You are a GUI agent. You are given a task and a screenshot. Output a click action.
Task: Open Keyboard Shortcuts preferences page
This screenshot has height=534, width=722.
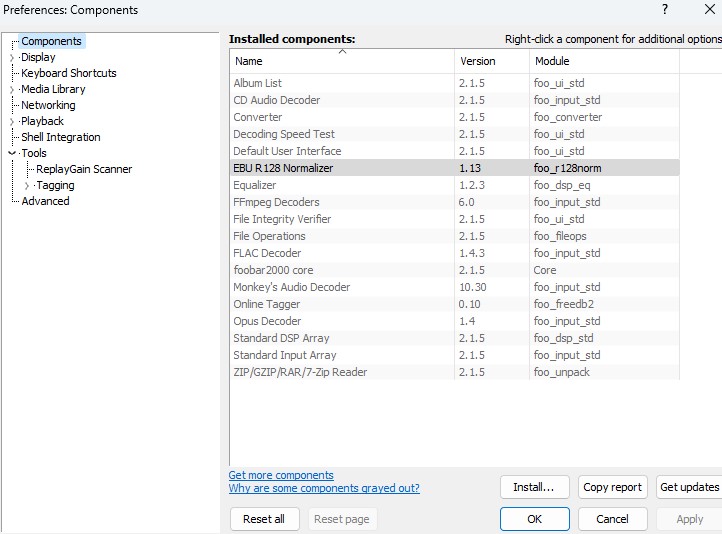coord(69,73)
